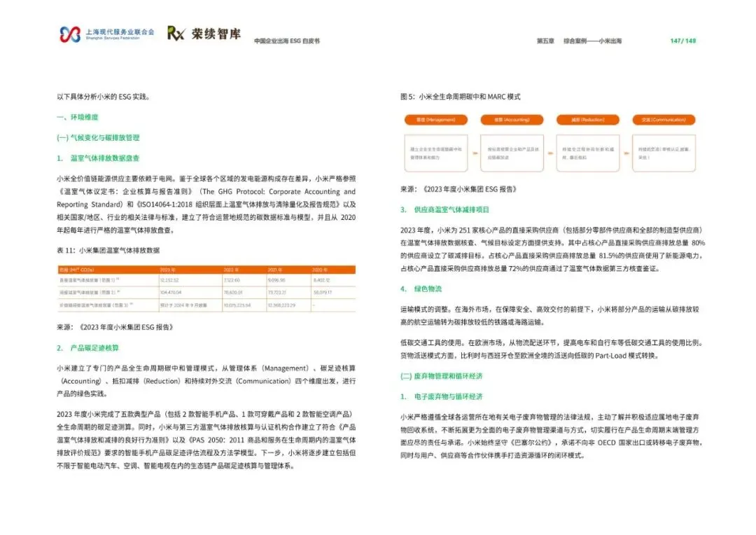Click heading 3. 供应商温室气体减排项目
This screenshot has height=535, width=756.
coord(445,209)
